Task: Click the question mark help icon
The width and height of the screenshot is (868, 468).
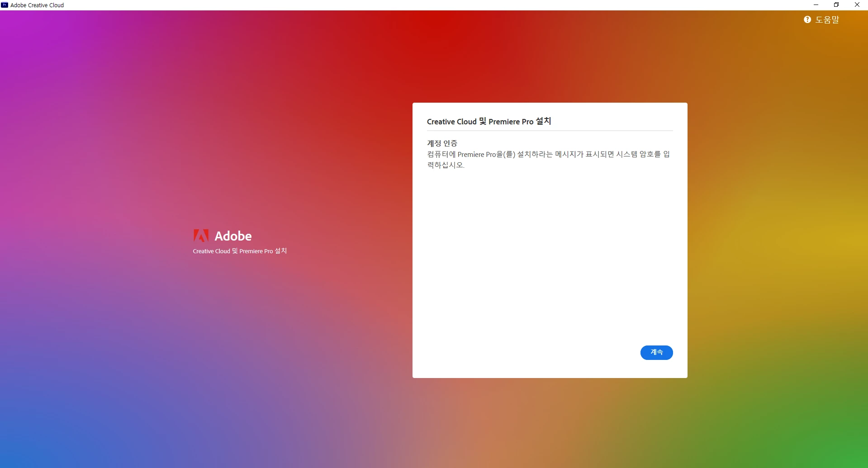Action: [807, 20]
